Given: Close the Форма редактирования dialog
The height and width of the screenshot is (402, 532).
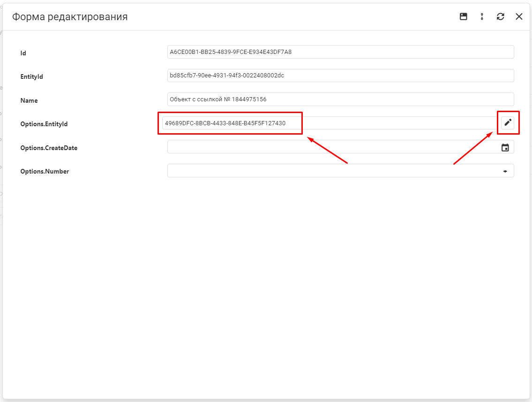Looking at the screenshot, I should click(x=519, y=16).
